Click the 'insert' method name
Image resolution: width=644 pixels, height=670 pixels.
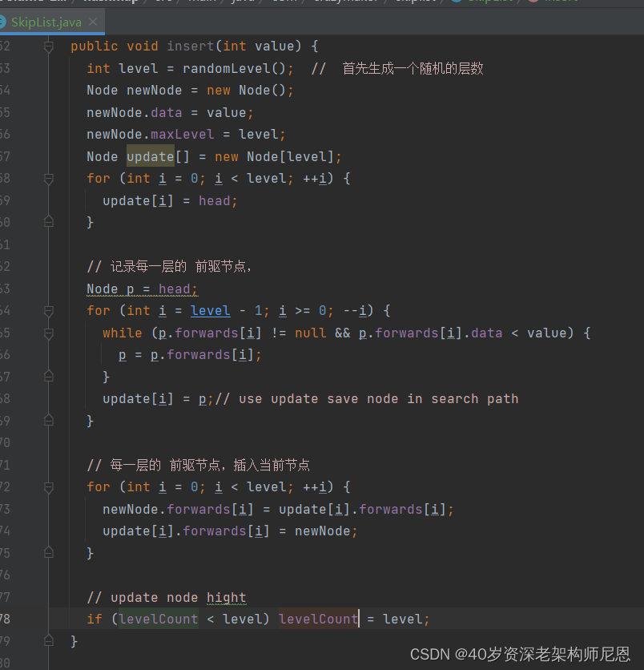click(x=191, y=46)
